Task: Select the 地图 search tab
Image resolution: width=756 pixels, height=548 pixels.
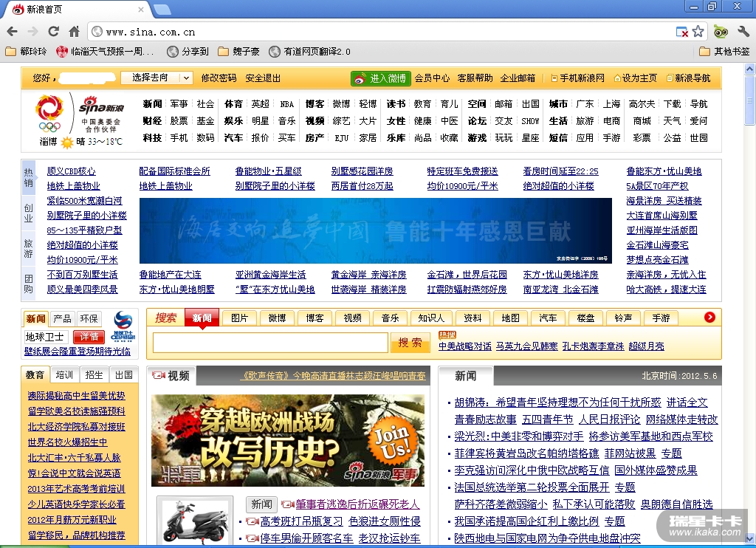Action: (x=511, y=318)
